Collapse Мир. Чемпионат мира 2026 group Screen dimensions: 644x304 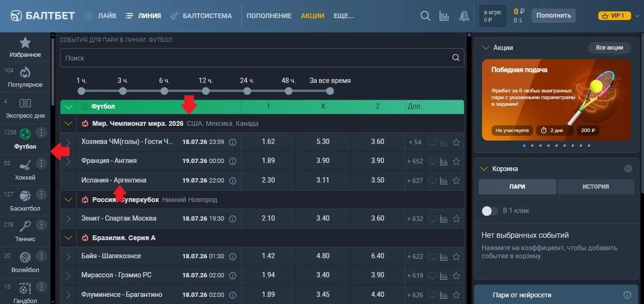[x=68, y=123]
